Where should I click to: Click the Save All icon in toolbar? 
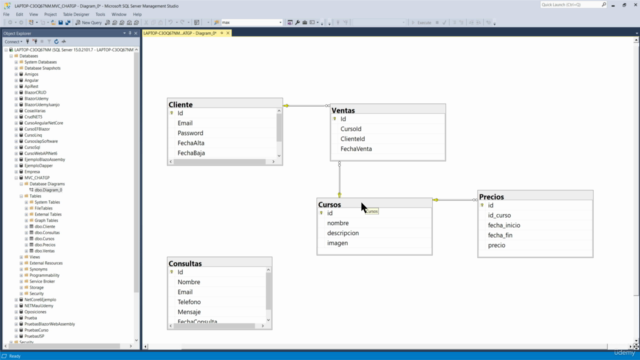68,22
